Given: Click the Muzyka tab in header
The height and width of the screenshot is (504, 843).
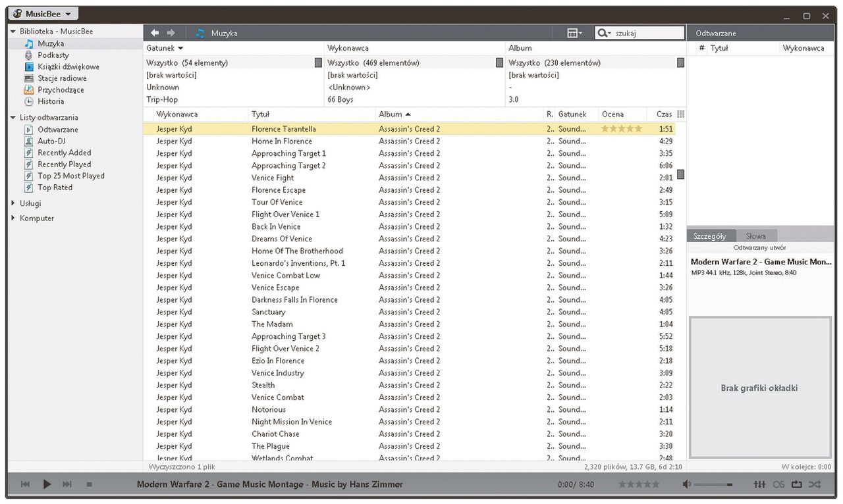Looking at the screenshot, I should [x=224, y=33].
